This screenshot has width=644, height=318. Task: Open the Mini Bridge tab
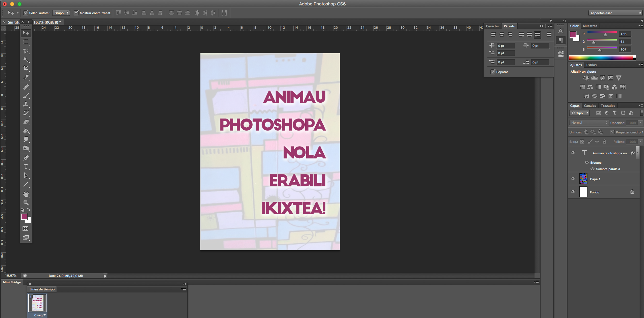coord(12,282)
